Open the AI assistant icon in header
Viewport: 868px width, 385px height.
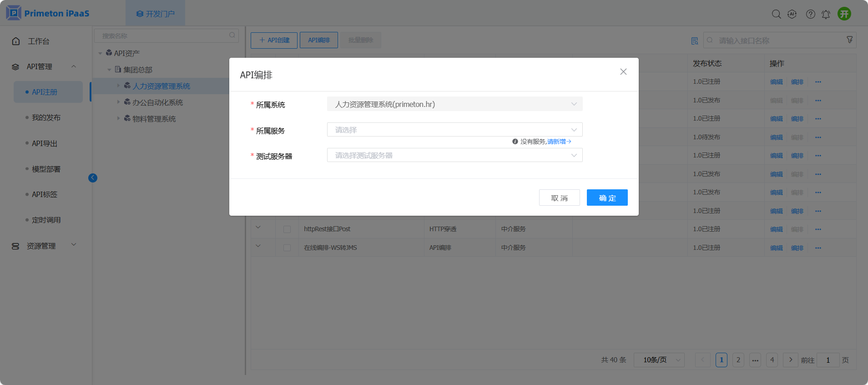click(x=792, y=14)
